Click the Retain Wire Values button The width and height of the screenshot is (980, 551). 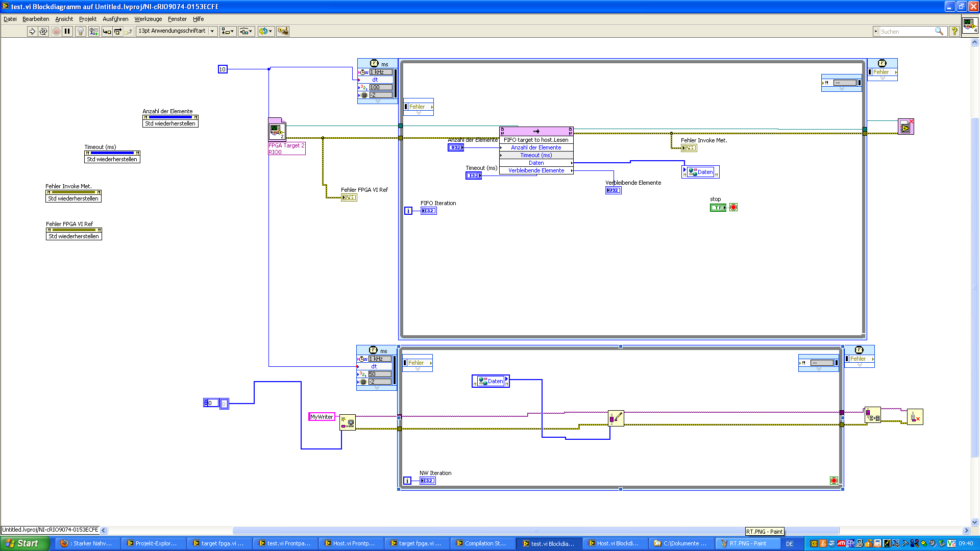pyautogui.click(x=93, y=32)
